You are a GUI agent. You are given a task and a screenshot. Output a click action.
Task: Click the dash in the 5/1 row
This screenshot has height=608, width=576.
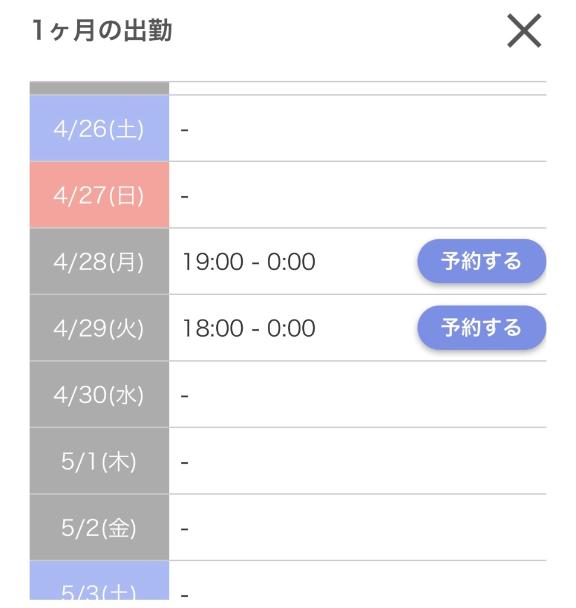185,463
